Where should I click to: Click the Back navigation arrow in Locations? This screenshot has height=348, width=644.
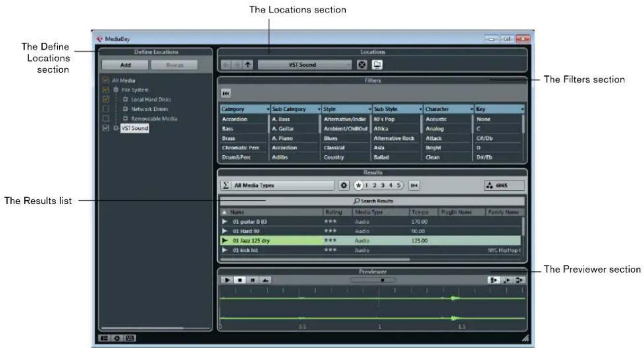tap(226, 65)
